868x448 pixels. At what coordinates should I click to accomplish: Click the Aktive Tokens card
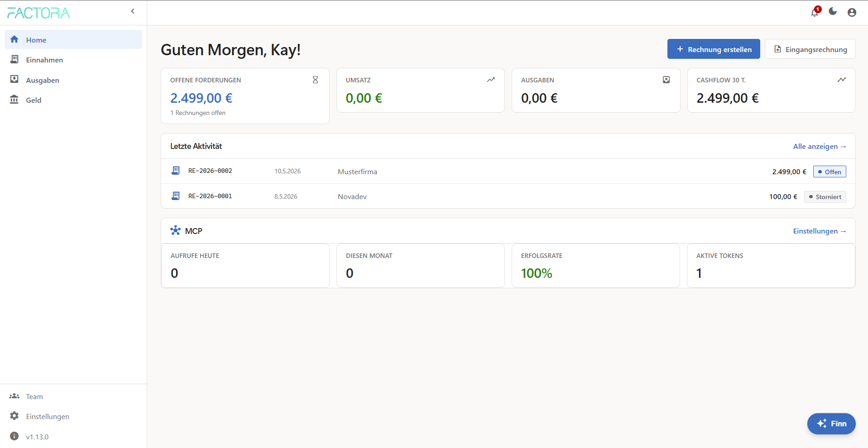click(771, 266)
